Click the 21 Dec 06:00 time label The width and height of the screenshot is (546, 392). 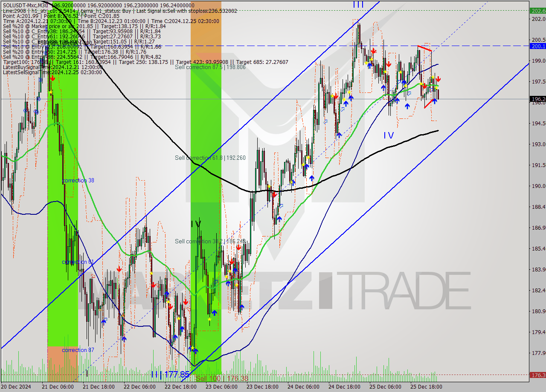click(x=58, y=387)
